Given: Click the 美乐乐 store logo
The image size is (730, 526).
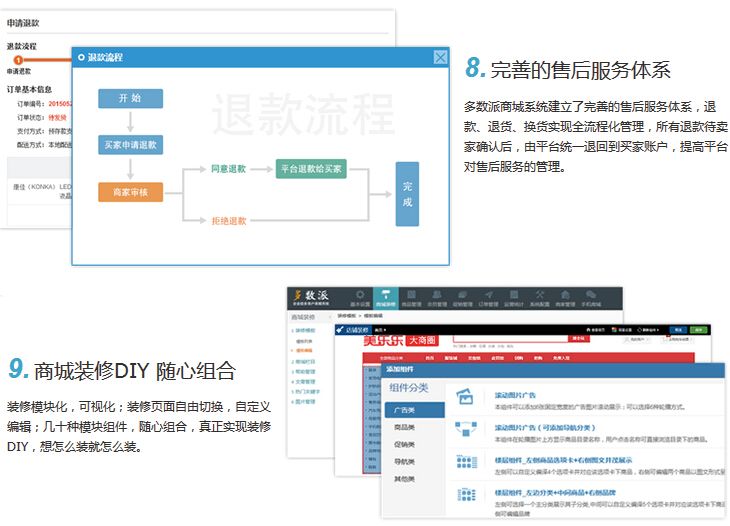Looking at the screenshot, I should pos(383,340).
